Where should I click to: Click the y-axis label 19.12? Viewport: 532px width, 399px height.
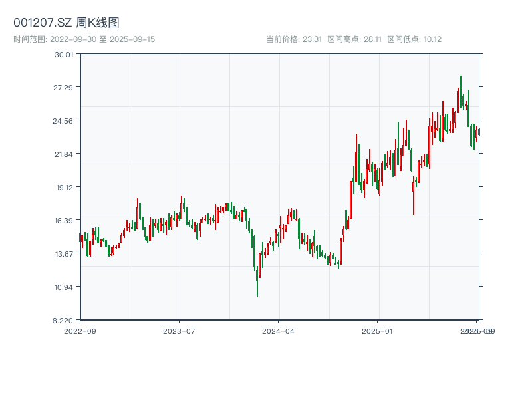pos(65,188)
